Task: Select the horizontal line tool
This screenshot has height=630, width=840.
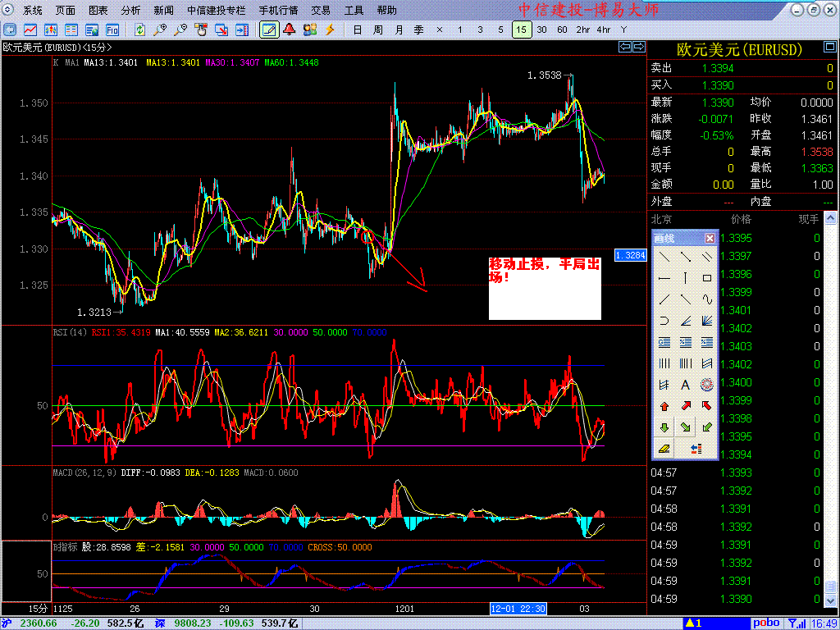Action: [x=664, y=278]
